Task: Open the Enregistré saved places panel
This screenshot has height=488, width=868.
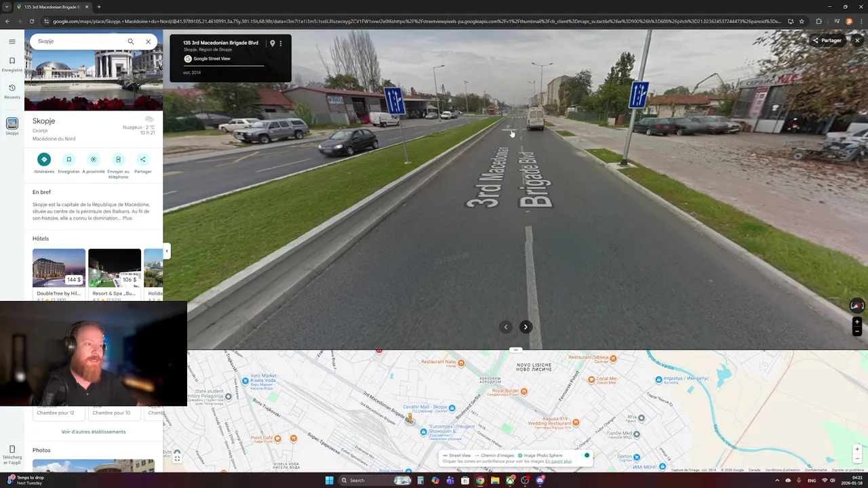Action: pyautogui.click(x=12, y=64)
